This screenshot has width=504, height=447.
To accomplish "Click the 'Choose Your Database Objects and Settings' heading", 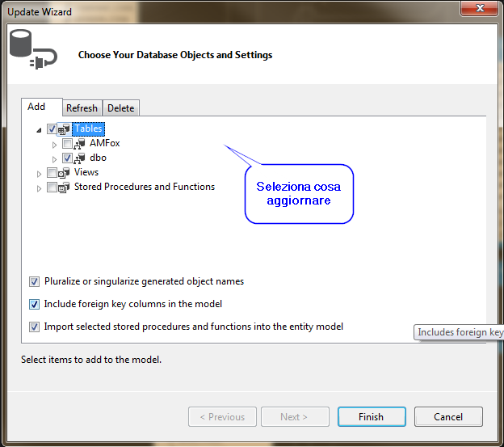I will [175, 55].
